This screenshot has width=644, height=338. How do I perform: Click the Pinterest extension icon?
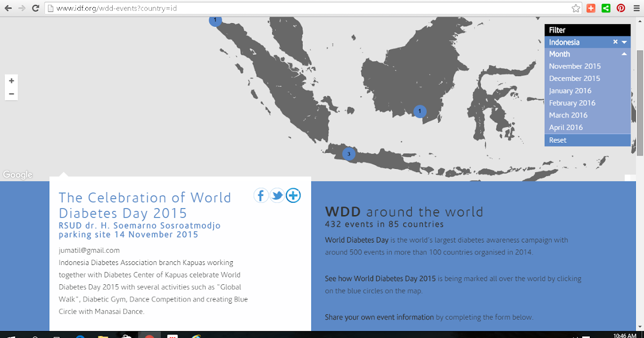(621, 8)
